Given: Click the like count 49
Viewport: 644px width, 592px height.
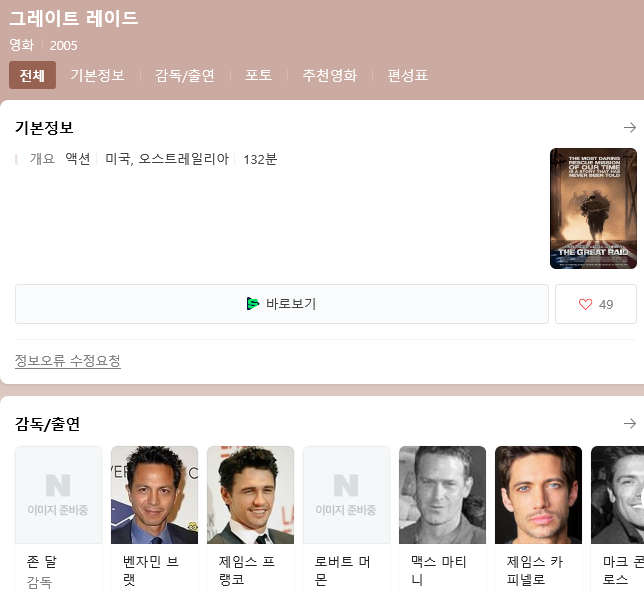Looking at the screenshot, I should tap(606, 304).
